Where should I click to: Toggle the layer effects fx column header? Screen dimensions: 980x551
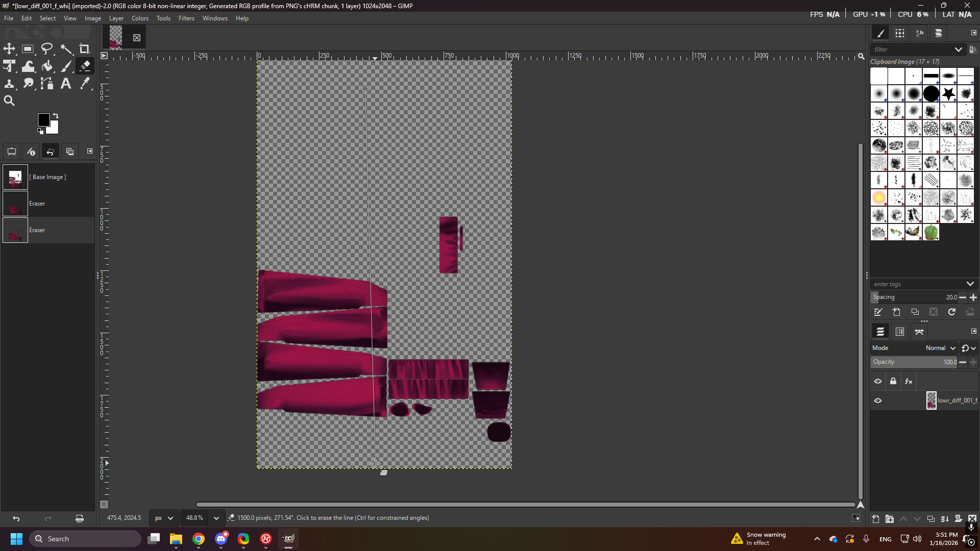[909, 381]
